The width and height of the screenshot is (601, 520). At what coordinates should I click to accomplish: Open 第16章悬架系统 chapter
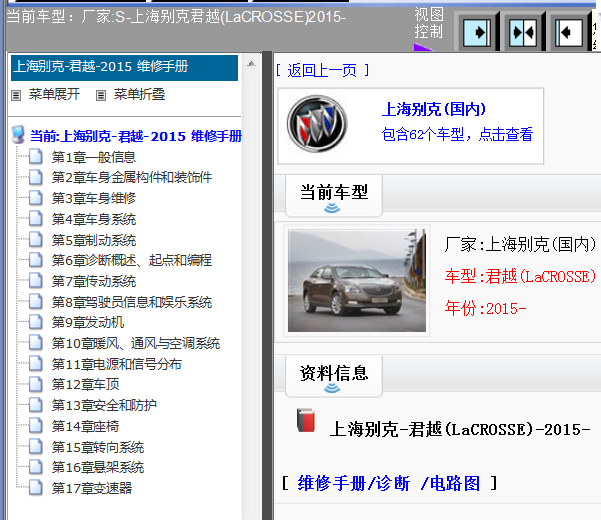(98, 468)
